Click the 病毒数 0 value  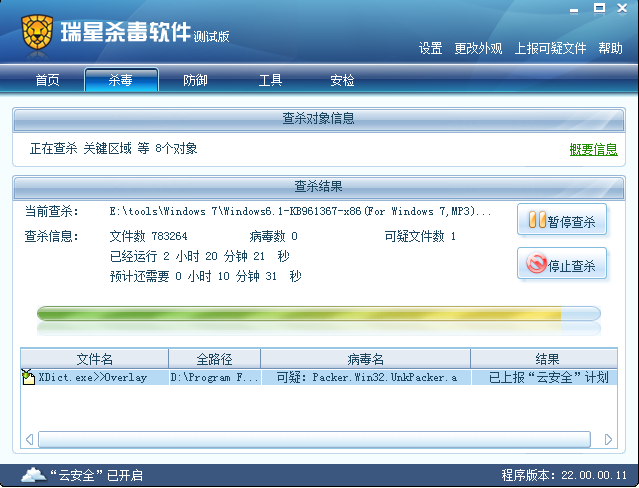[x=273, y=236]
